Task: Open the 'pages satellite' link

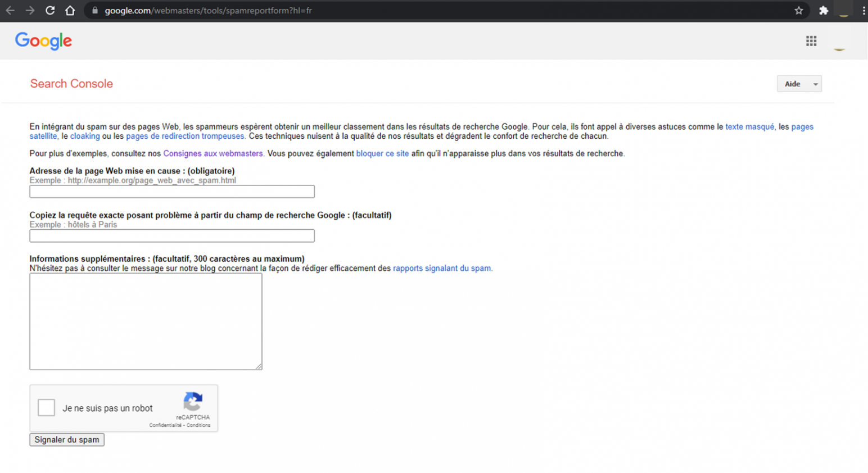Action: click(x=802, y=127)
